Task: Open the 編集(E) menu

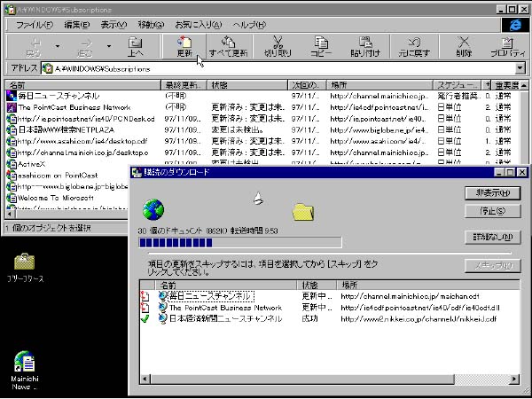Action: [x=77, y=25]
